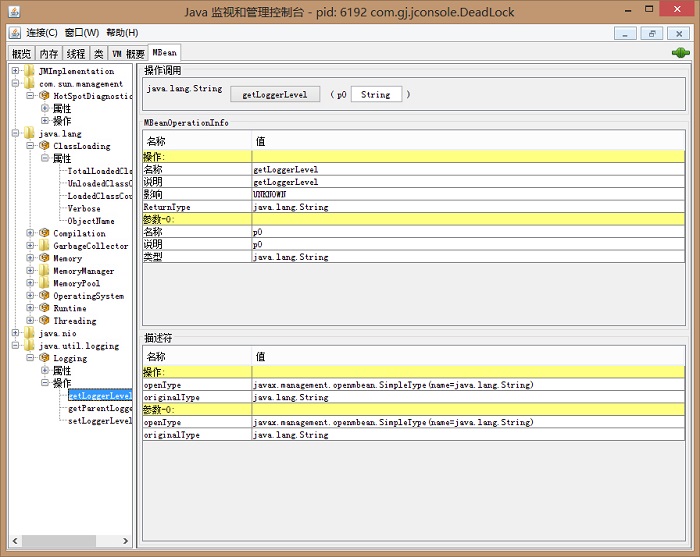Screen dimensions: 700x557
Task: Click the MemoryPool folder icon
Action: pos(44,283)
